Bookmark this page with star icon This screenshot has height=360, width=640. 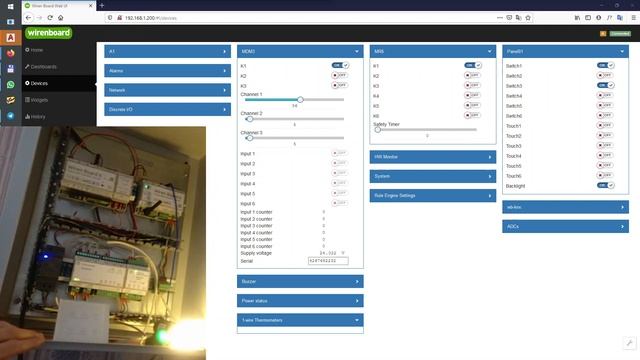[x=528, y=18]
